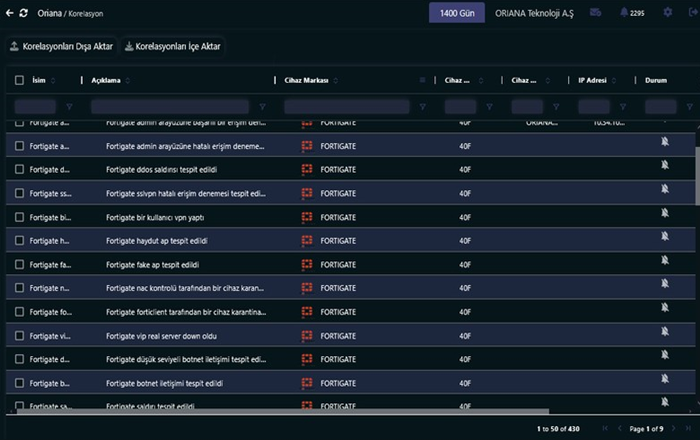Check the Fortigate admin hatalı erişim row checkbox
This screenshot has width=700, height=440.
pos(19,146)
